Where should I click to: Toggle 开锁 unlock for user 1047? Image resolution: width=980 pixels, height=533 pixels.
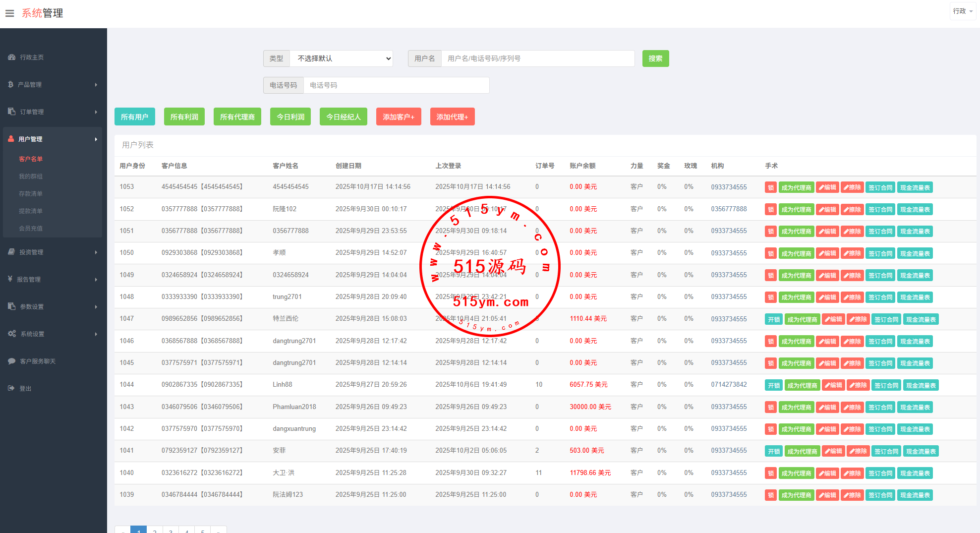coord(773,320)
